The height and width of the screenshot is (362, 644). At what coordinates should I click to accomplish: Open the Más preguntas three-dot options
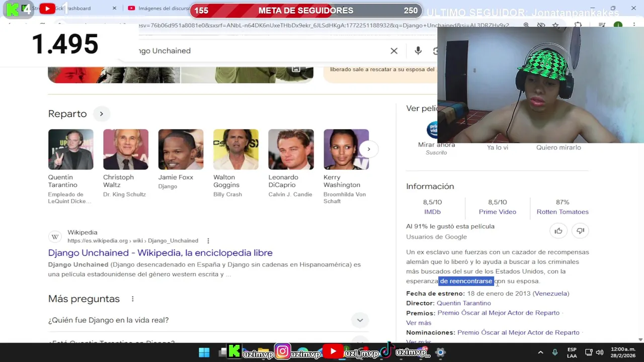(132, 299)
